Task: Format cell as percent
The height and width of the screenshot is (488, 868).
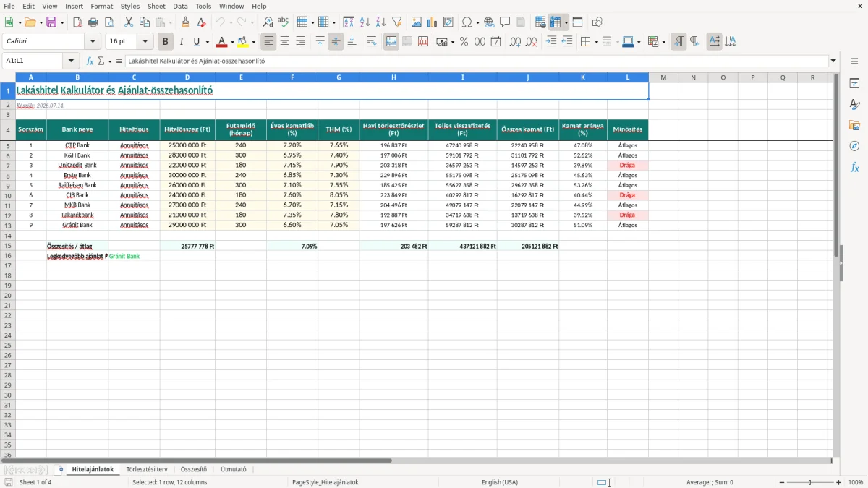Action: click(464, 42)
